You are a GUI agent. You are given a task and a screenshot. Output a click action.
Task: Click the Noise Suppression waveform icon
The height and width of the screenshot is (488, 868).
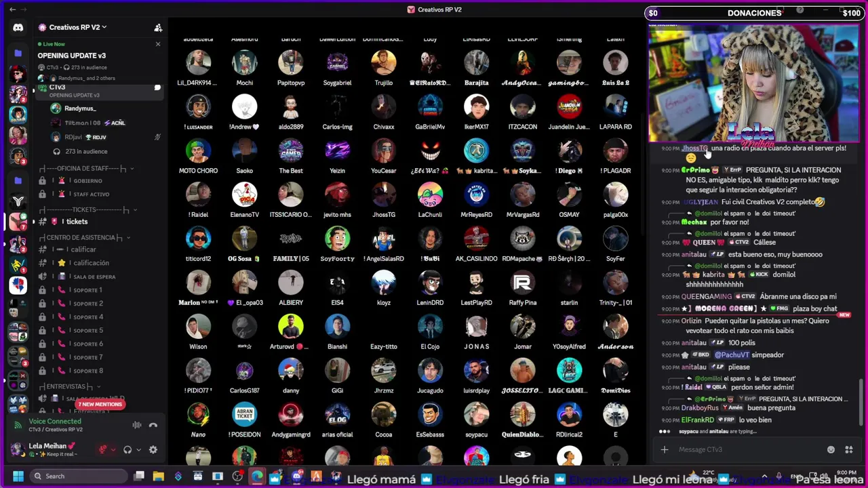click(137, 425)
